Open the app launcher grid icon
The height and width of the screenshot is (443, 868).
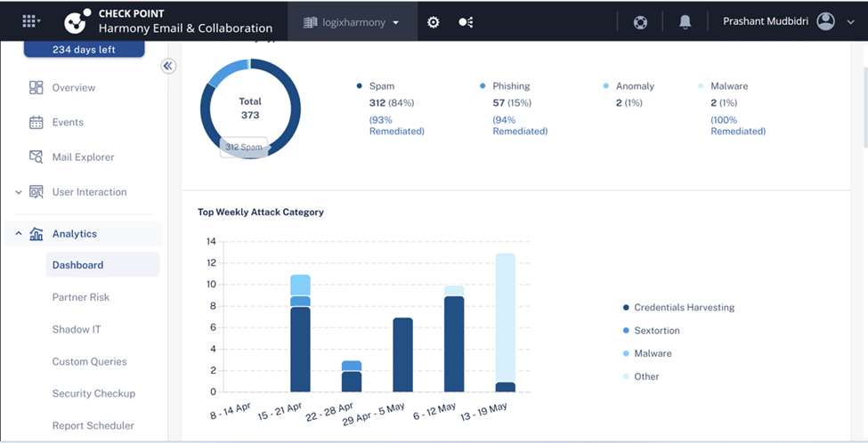[x=31, y=21]
